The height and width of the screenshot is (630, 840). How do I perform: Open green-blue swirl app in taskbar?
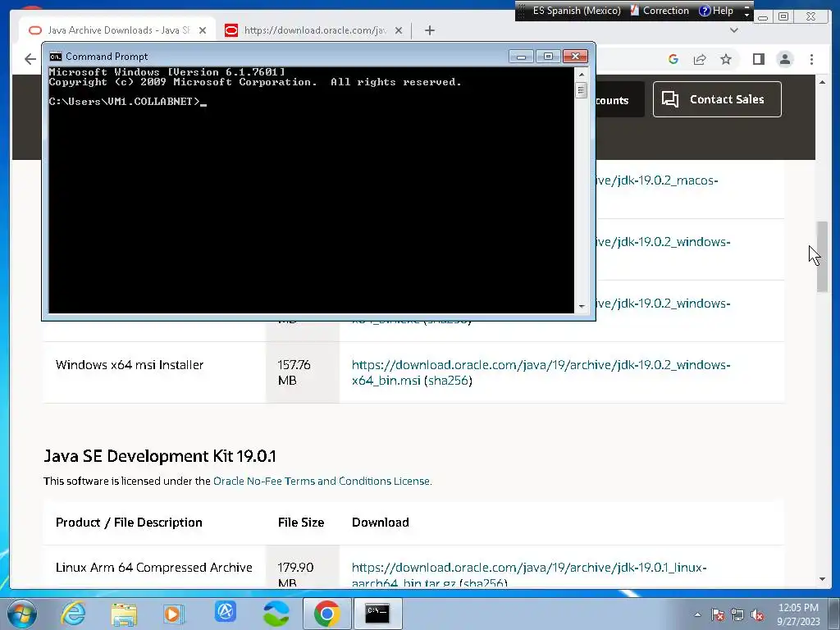click(x=276, y=614)
